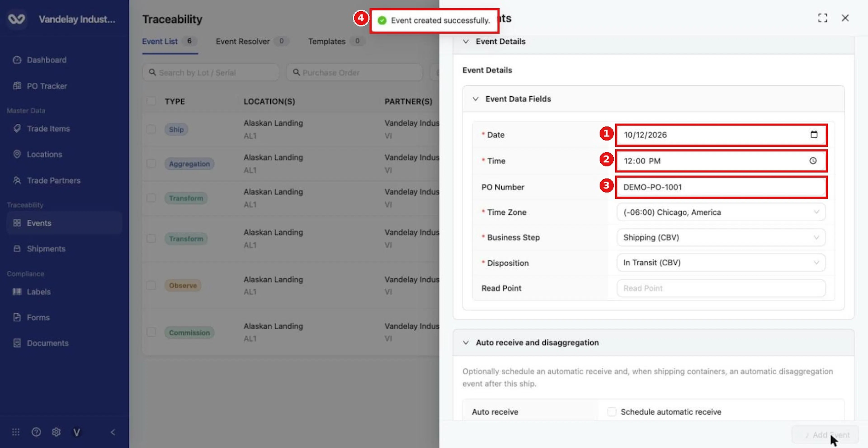The height and width of the screenshot is (448, 868).
Task: Click the Purchase Order search field
Action: coord(354,72)
